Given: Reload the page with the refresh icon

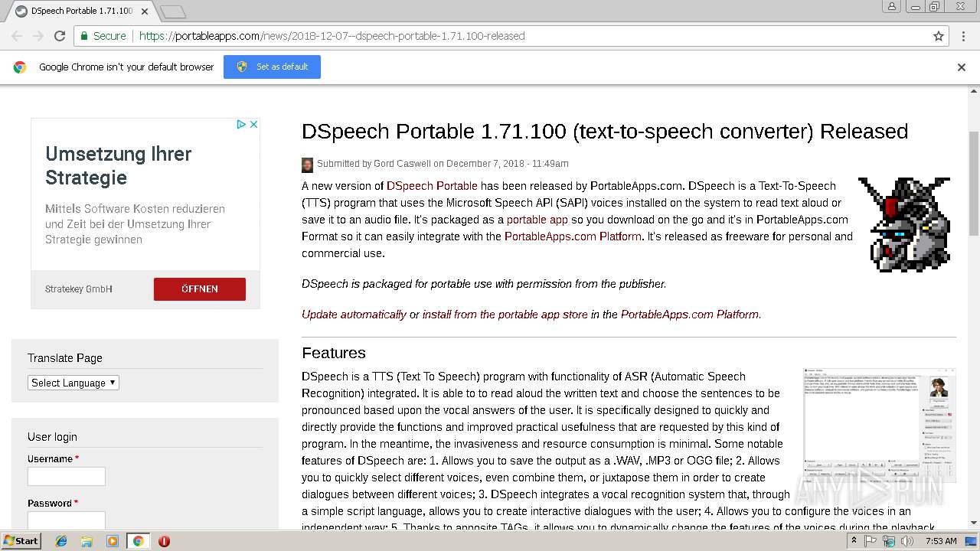Looking at the screenshot, I should tap(60, 36).
